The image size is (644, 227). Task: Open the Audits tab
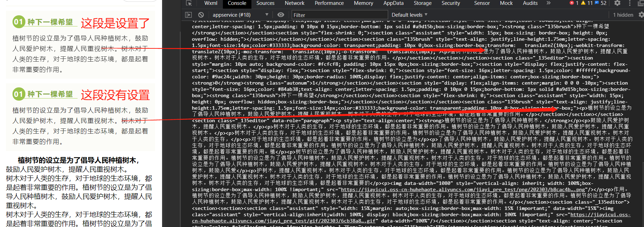[530, 3]
